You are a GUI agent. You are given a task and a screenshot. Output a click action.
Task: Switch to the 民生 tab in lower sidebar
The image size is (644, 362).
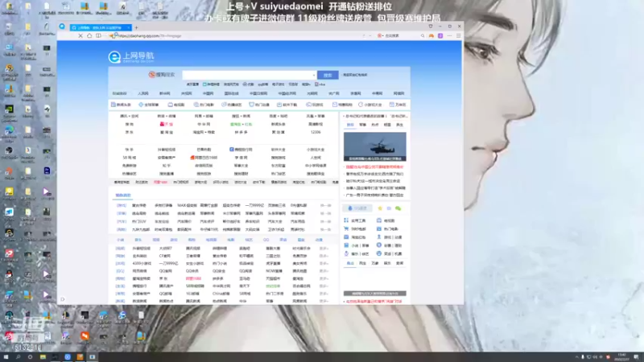(362, 263)
